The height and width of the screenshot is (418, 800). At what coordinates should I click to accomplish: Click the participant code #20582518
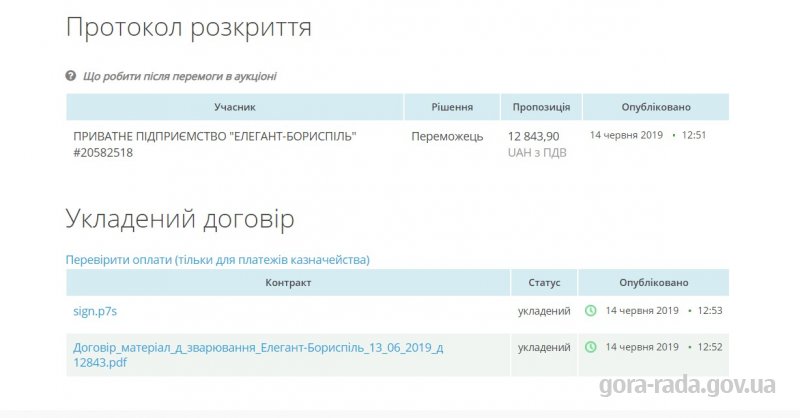pos(103,153)
